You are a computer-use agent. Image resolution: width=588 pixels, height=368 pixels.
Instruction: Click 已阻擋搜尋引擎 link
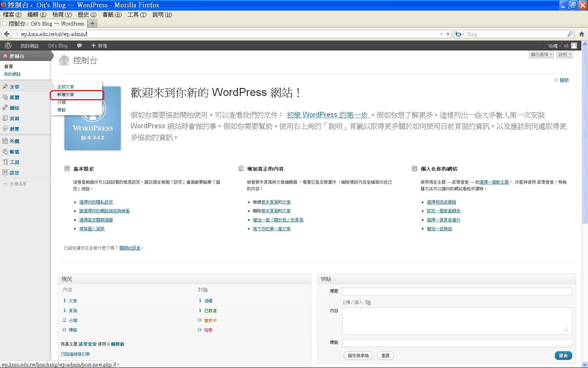pos(75,354)
